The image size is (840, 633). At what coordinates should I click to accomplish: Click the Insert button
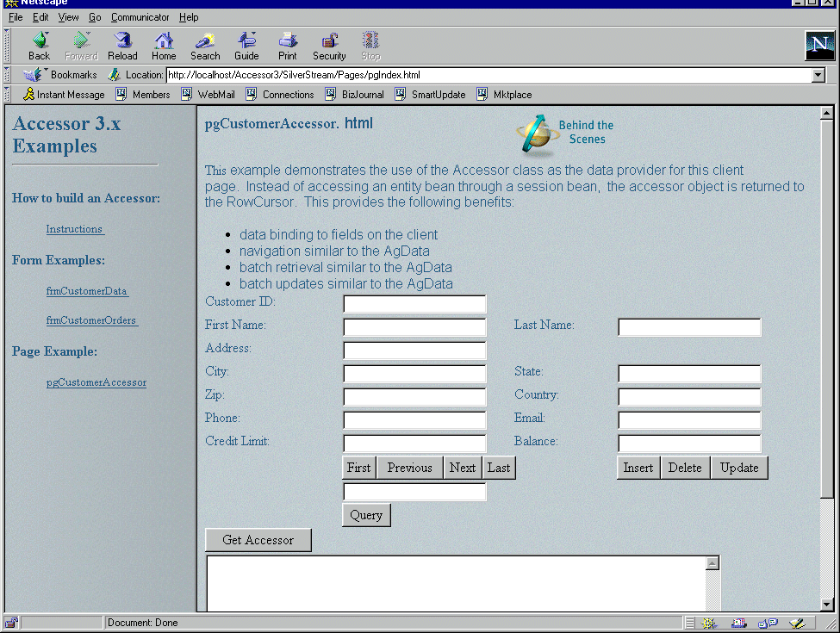tap(638, 468)
